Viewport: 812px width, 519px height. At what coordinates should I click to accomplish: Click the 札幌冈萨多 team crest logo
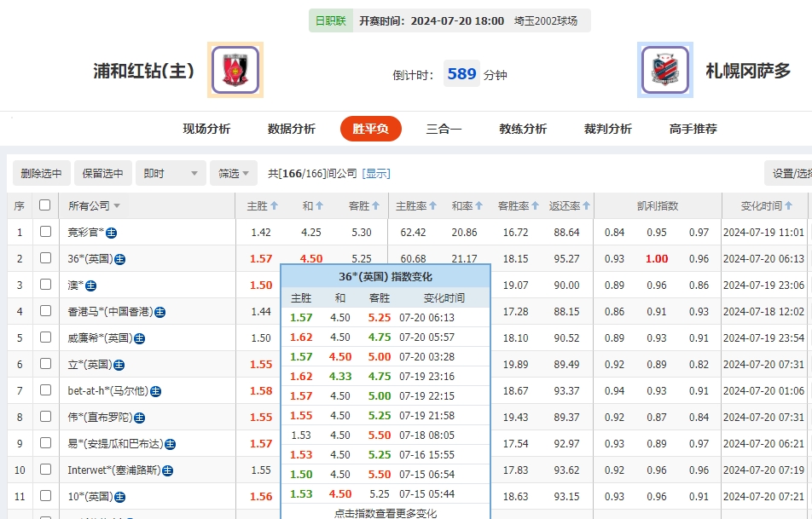point(664,72)
